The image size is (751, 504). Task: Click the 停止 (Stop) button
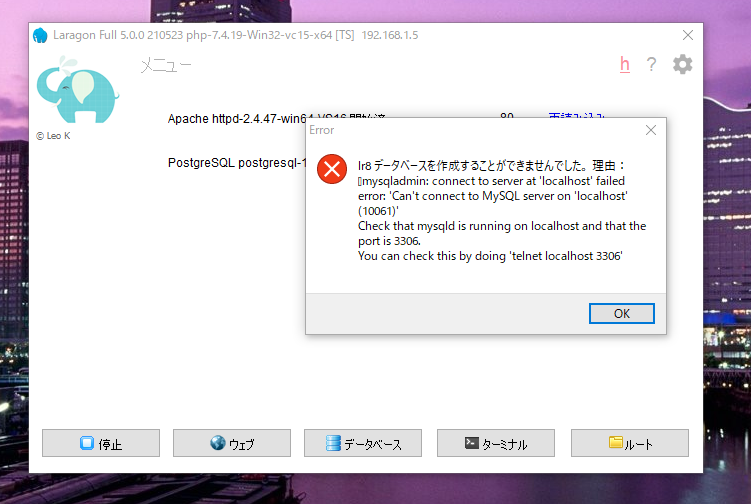(x=101, y=443)
